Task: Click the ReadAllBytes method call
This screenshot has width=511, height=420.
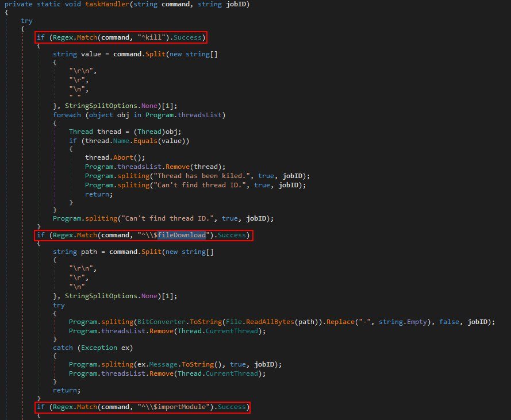Action: click(270, 322)
